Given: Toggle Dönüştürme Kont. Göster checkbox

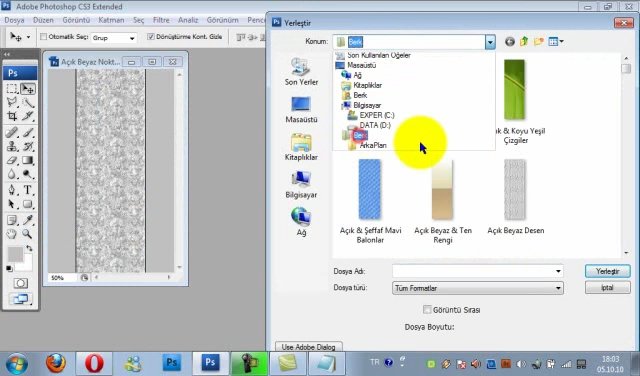Looking at the screenshot, I should (x=151, y=37).
